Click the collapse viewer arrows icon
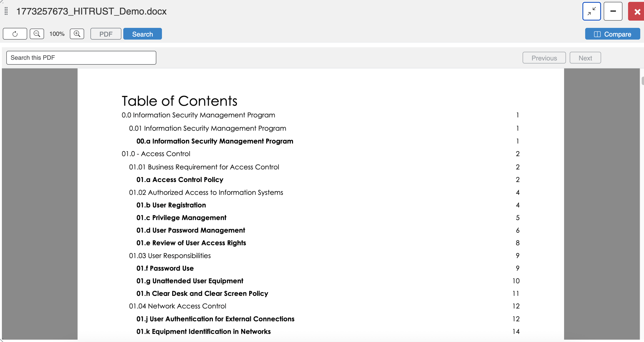644x342 pixels. 592,11
